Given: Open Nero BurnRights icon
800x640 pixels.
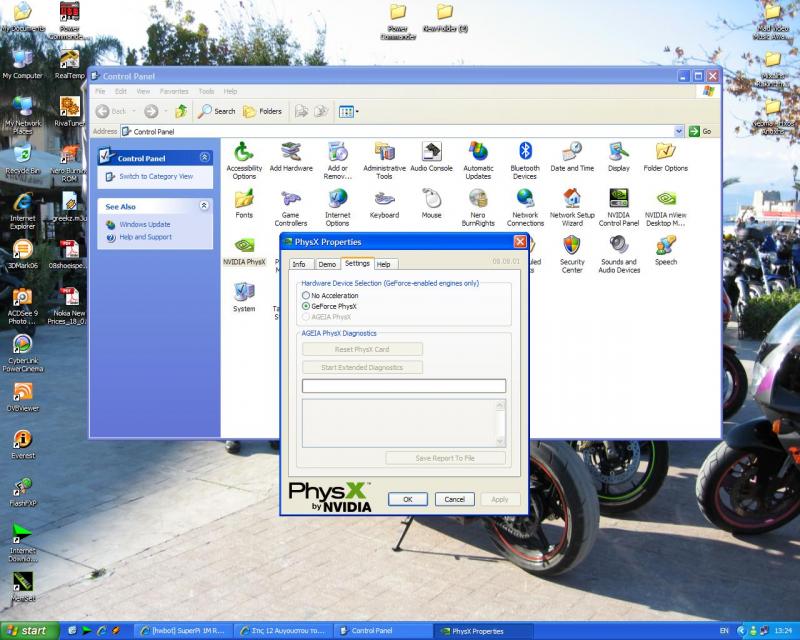Looking at the screenshot, I should coord(478,207).
